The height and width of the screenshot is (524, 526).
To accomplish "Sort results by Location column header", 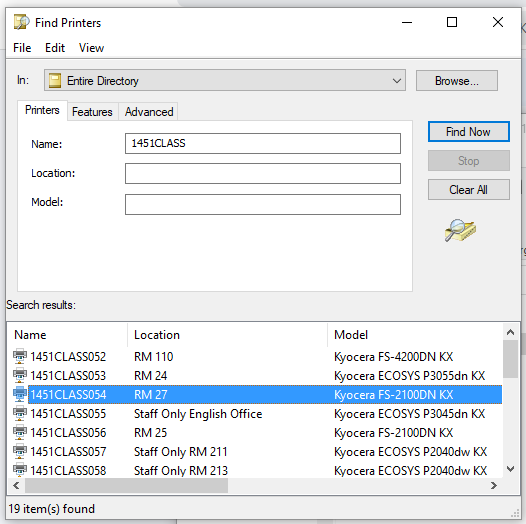I will pyautogui.click(x=227, y=335).
